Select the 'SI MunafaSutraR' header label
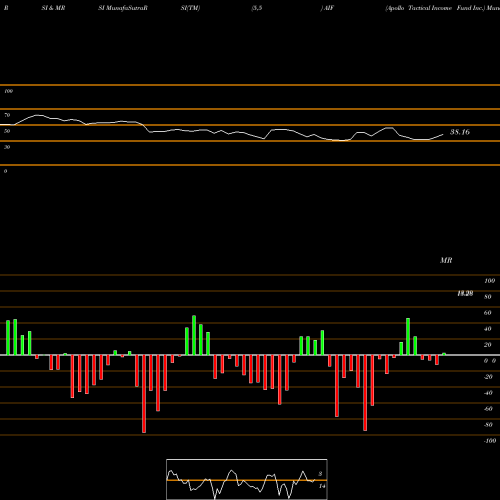Screen dimensions: 500x500 click(x=123, y=8)
